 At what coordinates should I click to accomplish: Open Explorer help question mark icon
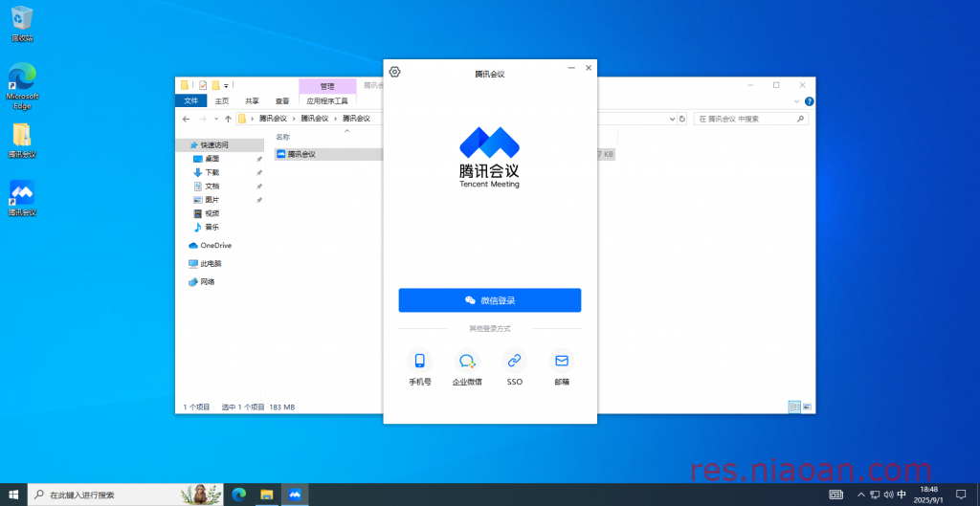click(809, 101)
